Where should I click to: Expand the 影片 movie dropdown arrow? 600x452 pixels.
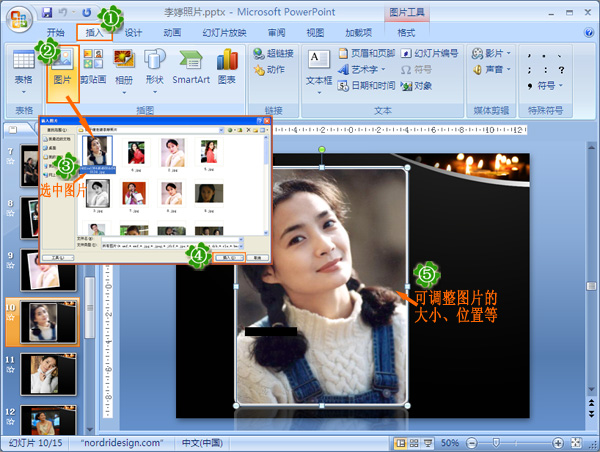click(x=509, y=53)
